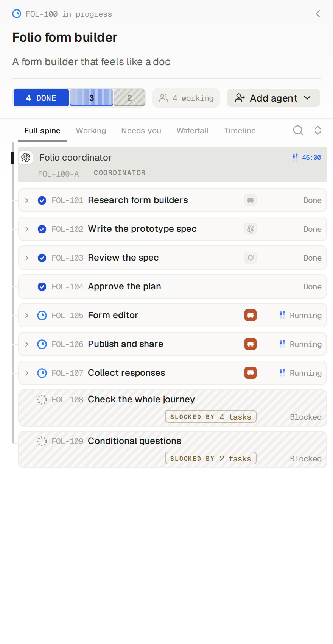Click the striped blue 3 progress segment

(x=92, y=98)
